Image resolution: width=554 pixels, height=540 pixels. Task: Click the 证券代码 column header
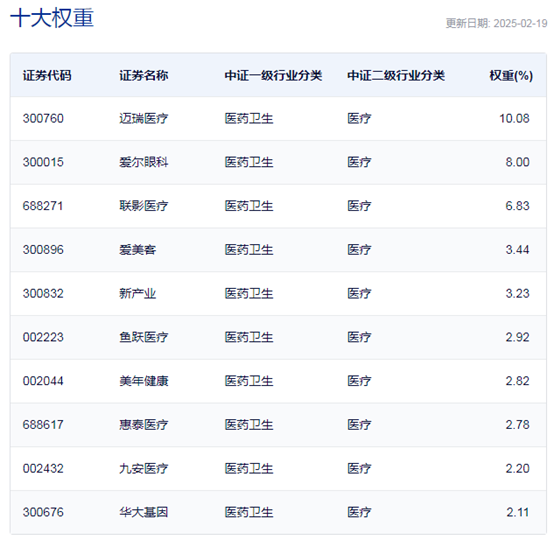pos(47,75)
